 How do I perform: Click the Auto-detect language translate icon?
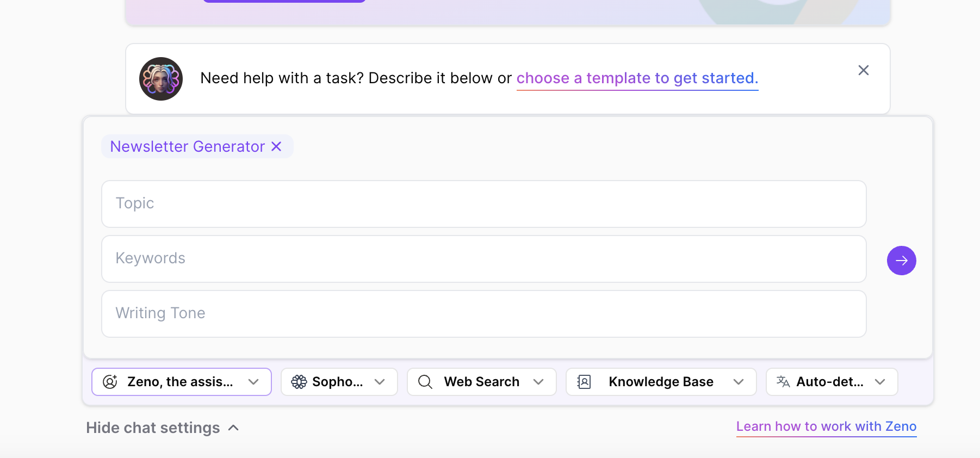tap(783, 382)
